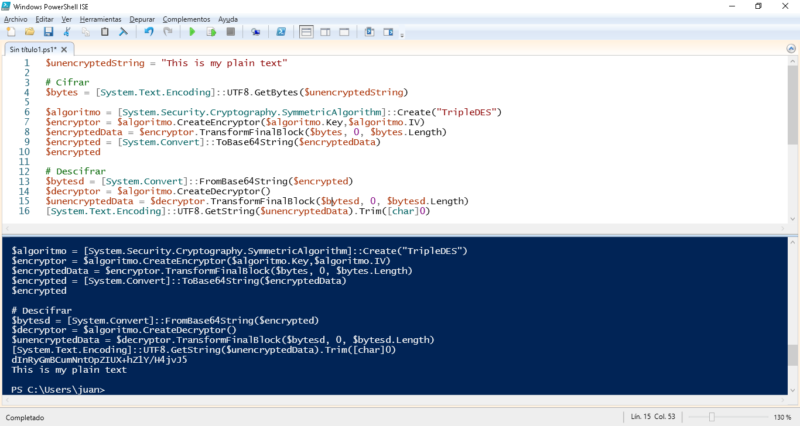
Task: Run the script with the green play button
Action: [192, 32]
